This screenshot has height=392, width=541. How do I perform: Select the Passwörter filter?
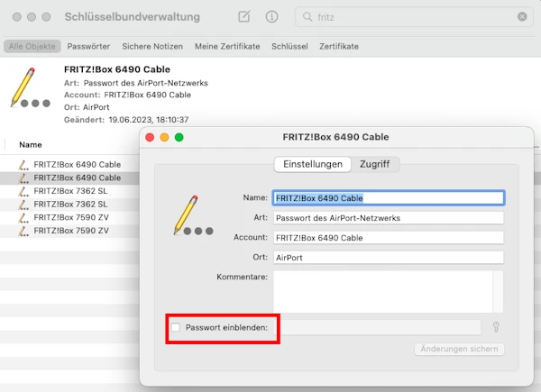point(88,46)
